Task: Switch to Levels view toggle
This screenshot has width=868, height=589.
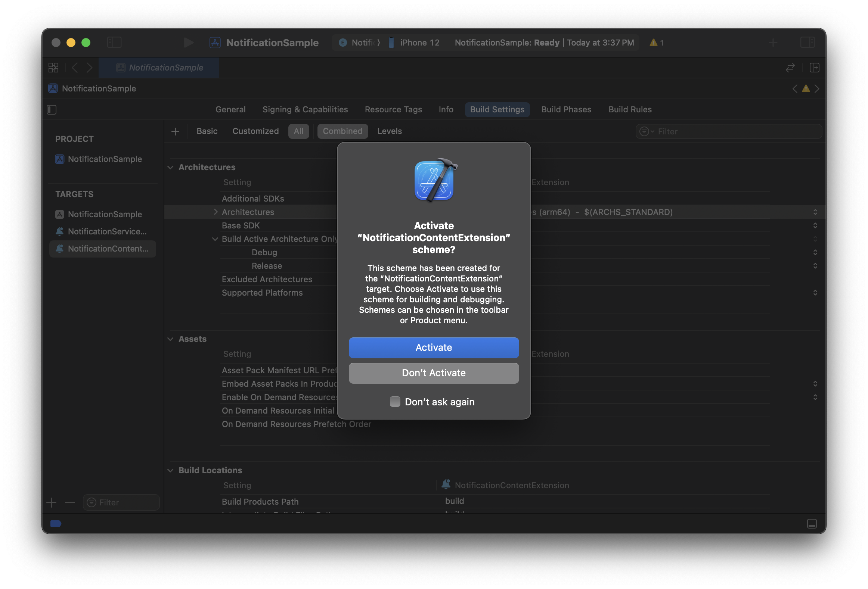Action: (x=389, y=131)
